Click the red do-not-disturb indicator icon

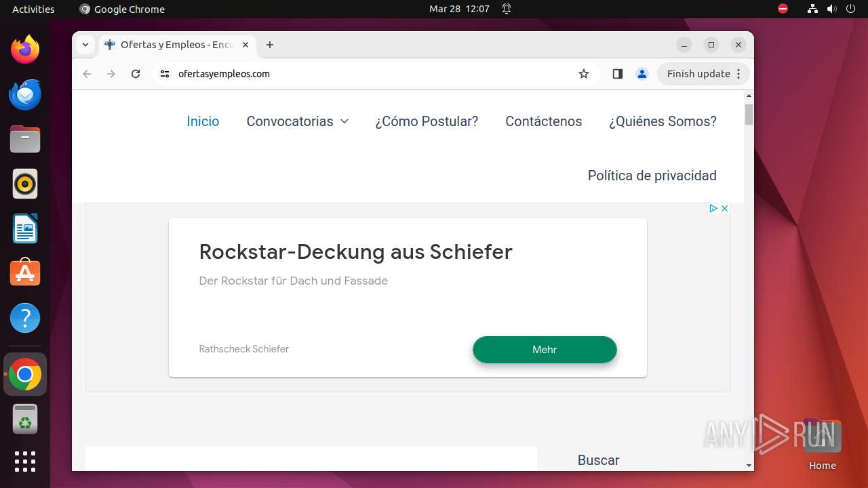click(783, 9)
